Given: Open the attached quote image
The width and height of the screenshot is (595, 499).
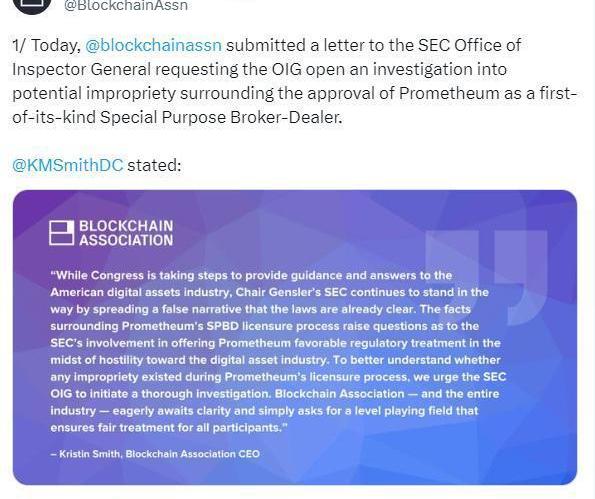Looking at the screenshot, I should [295, 337].
